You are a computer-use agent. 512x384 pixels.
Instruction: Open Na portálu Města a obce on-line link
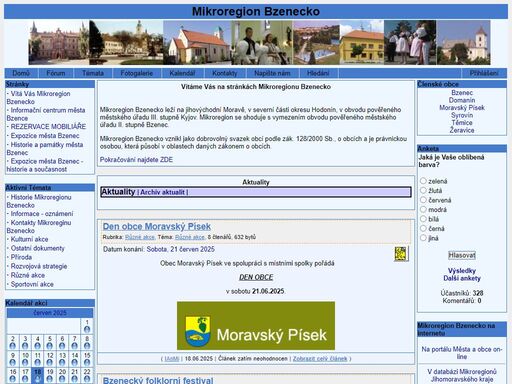[462, 353]
